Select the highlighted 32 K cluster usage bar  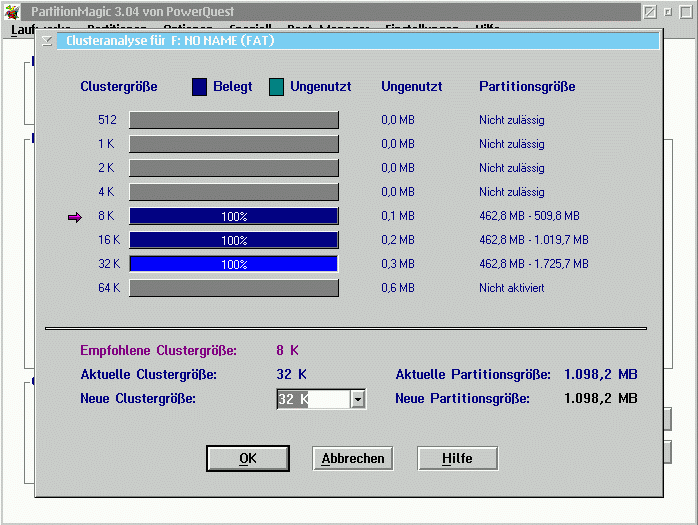coord(234,264)
